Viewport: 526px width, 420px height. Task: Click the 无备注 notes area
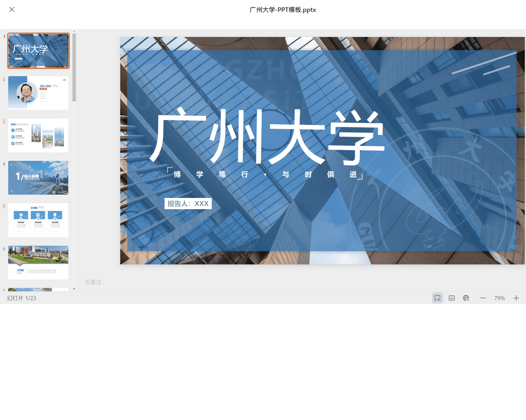point(93,282)
